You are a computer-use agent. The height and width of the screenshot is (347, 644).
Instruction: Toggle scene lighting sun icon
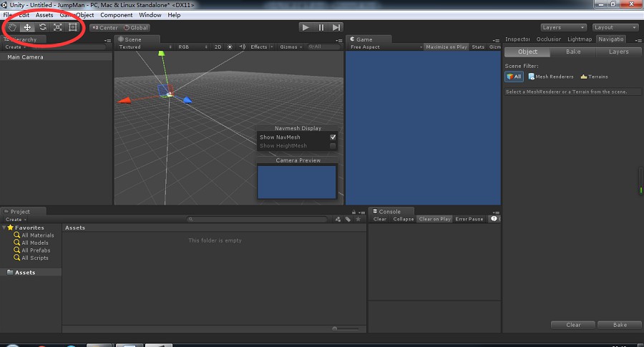pos(230,47)
